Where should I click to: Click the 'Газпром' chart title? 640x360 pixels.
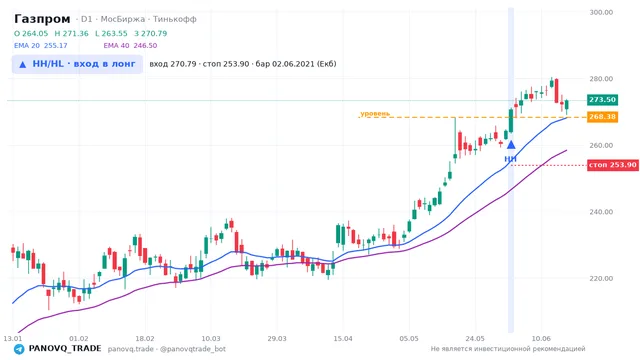(42, 19)
